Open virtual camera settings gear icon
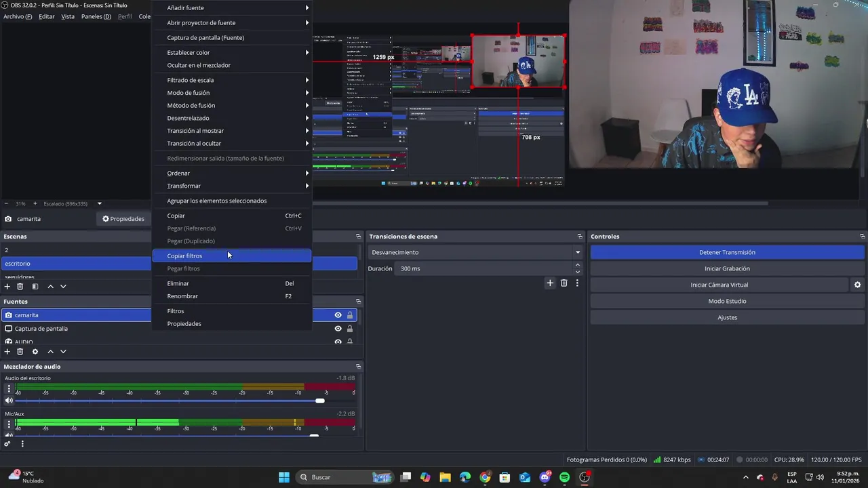This screenshot has height=488, width=868. (x=857, y=285)
